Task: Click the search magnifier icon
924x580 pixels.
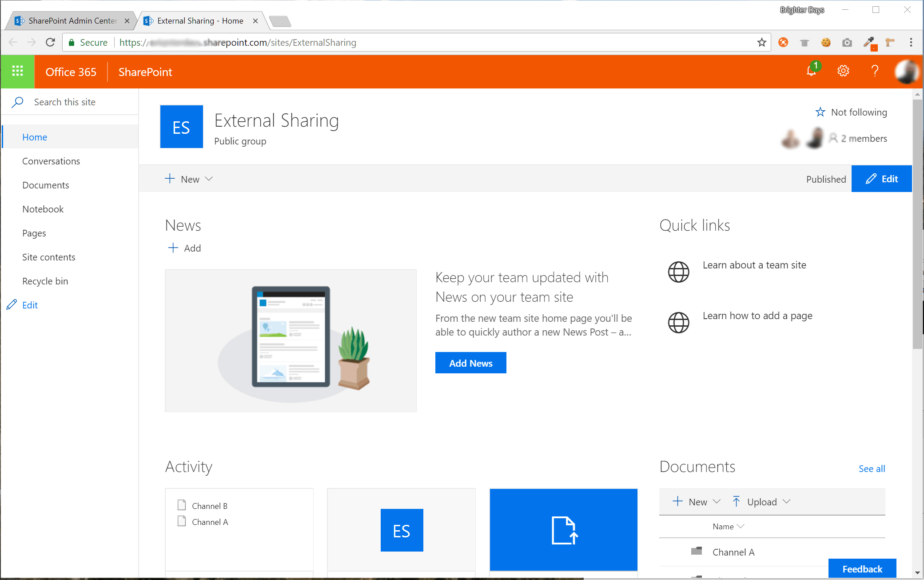Action: (17, 102)
